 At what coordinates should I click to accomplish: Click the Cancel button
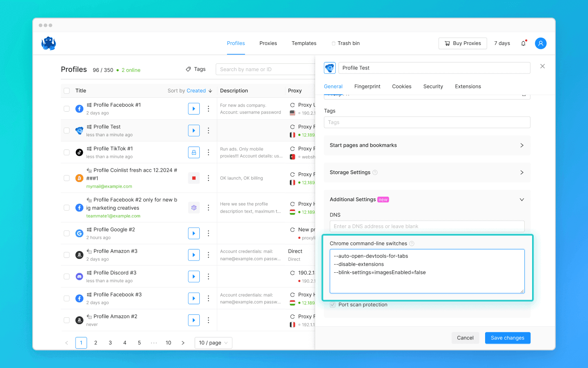coord(465,338)
